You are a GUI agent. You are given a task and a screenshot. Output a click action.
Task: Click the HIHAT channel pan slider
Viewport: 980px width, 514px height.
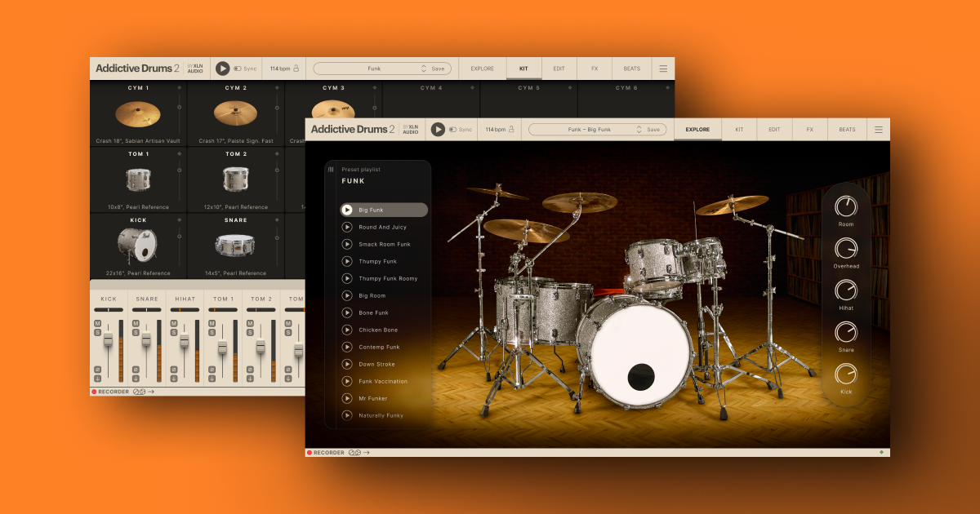click(x=185, y=310)
